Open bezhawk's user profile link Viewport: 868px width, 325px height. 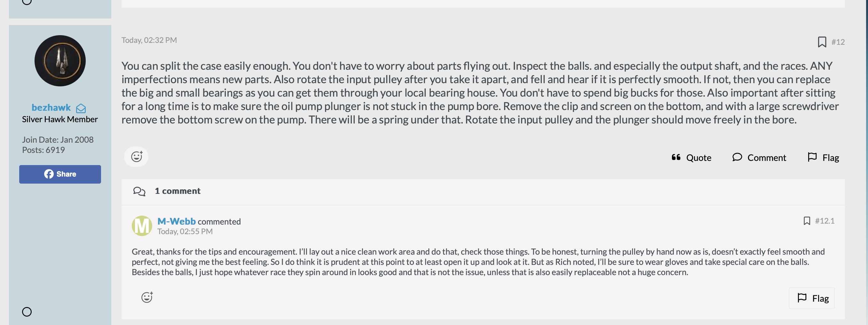coord(51,107)
